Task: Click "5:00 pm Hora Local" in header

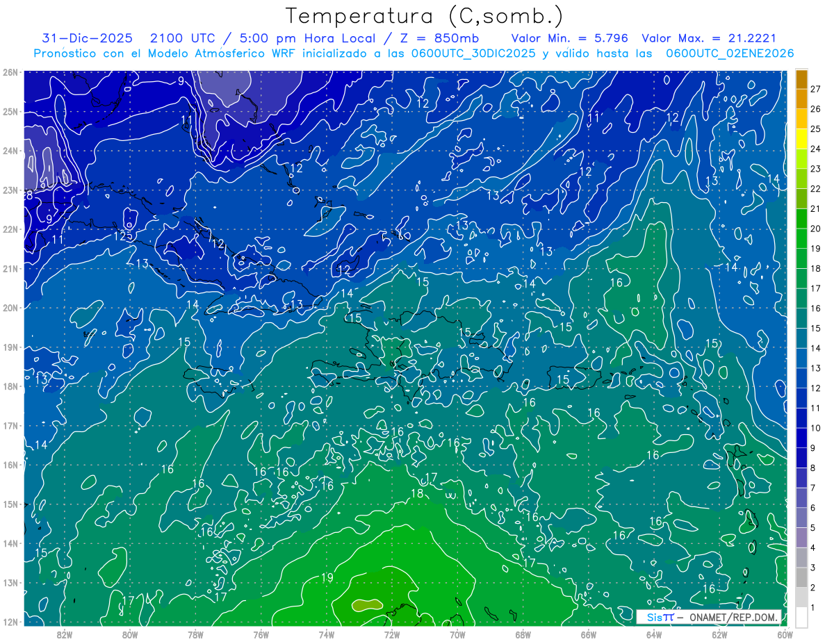Action: [x=309, y=38]
